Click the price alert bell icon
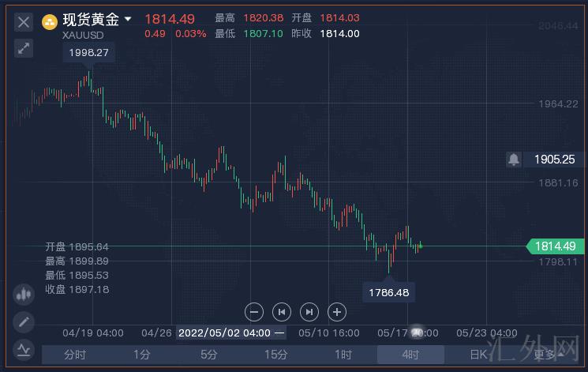588x372 pixels. pyautogui.click(x=514, y=160)
